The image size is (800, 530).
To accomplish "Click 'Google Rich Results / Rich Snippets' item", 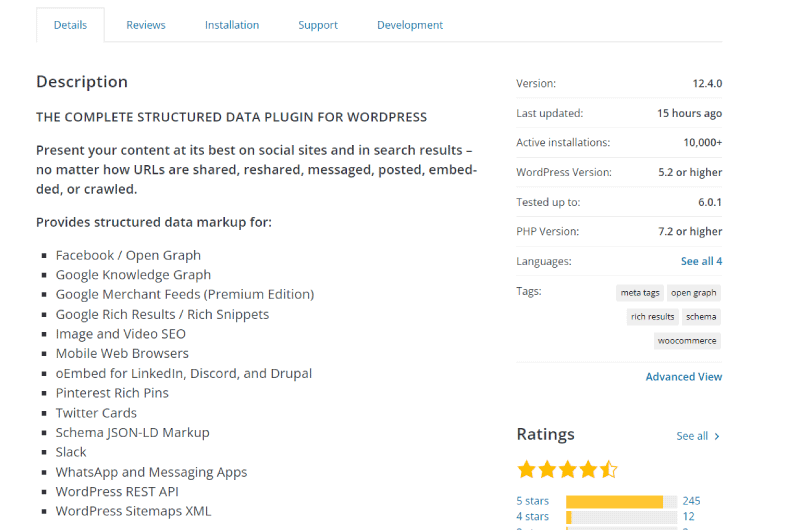I will tap(162, 315).
